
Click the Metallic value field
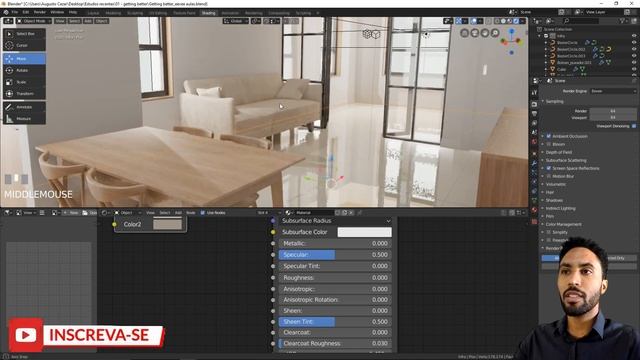coord(335,243)
